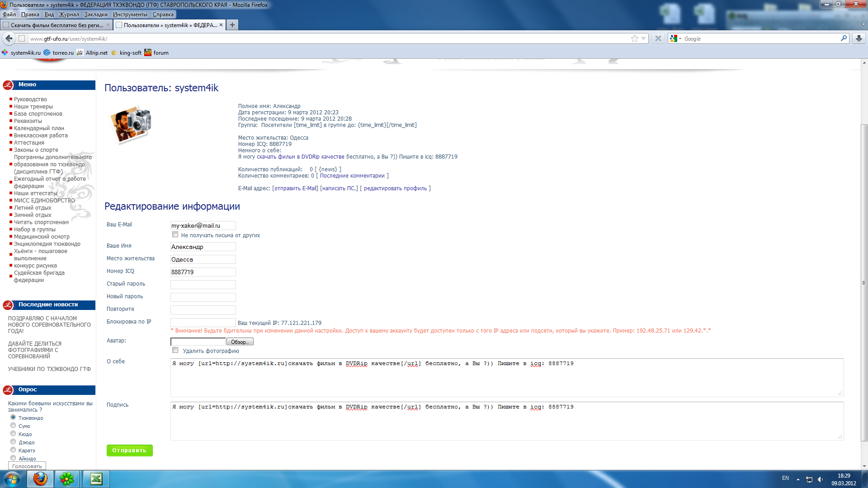Open the Последние комментарии link

[352, 176]
